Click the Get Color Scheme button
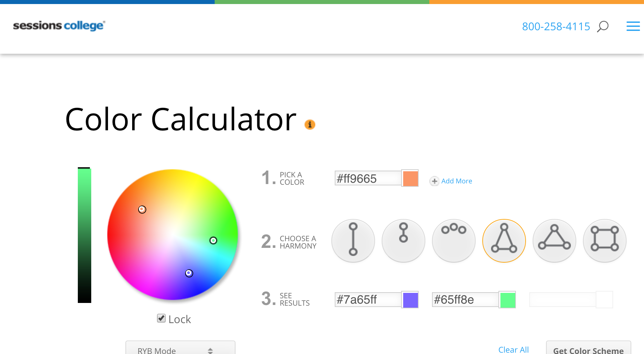The height and width of the screenshot is (354, 644). point(588,350)
